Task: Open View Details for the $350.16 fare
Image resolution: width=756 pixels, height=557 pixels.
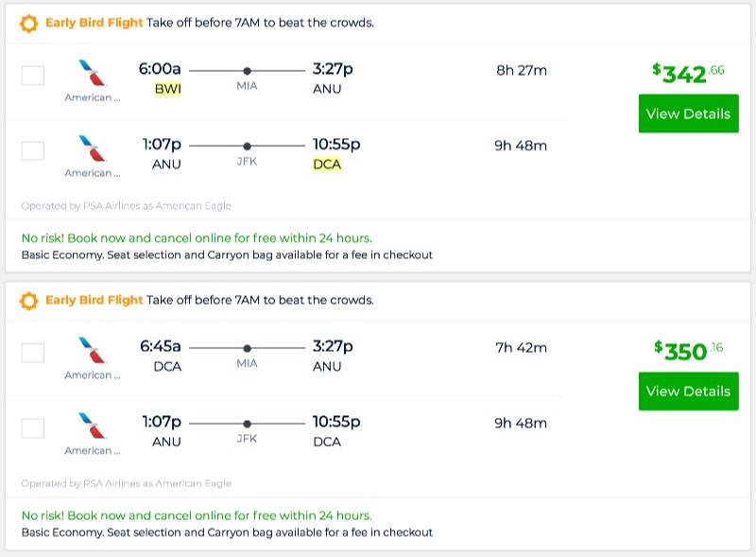Action: pos(688,391)
